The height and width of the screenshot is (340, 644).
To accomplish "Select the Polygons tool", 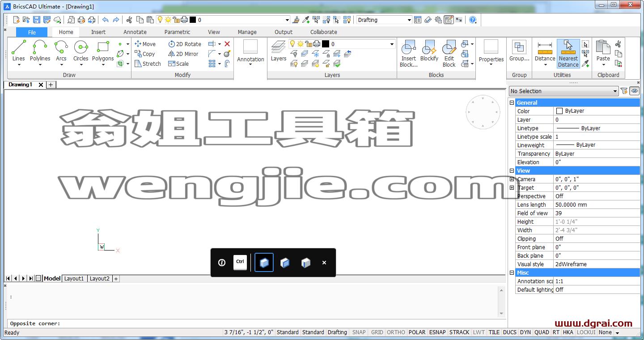I will pos(103,50).
